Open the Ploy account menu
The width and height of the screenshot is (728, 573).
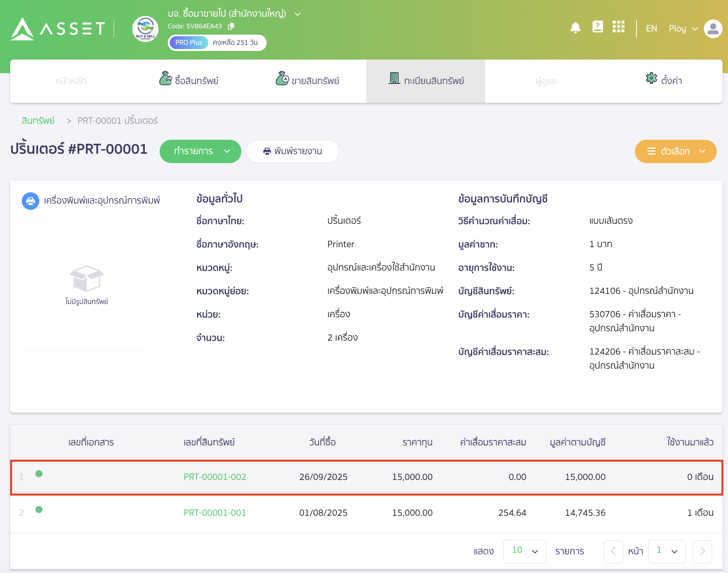[682, 28]
